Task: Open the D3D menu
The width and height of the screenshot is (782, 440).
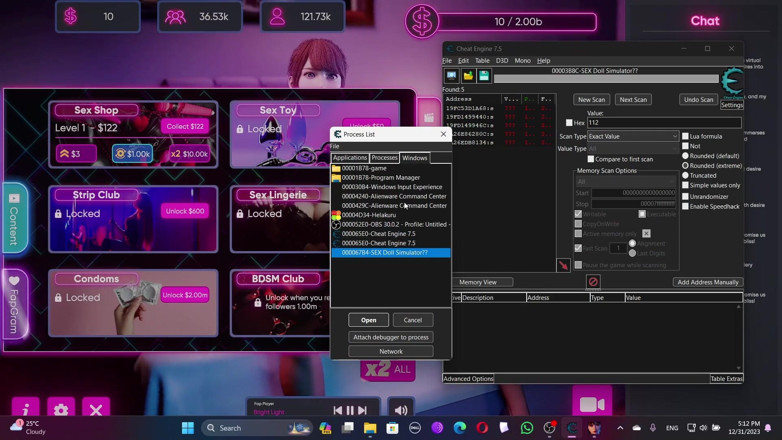Action: pyautogui.click(x=502, y=60)
